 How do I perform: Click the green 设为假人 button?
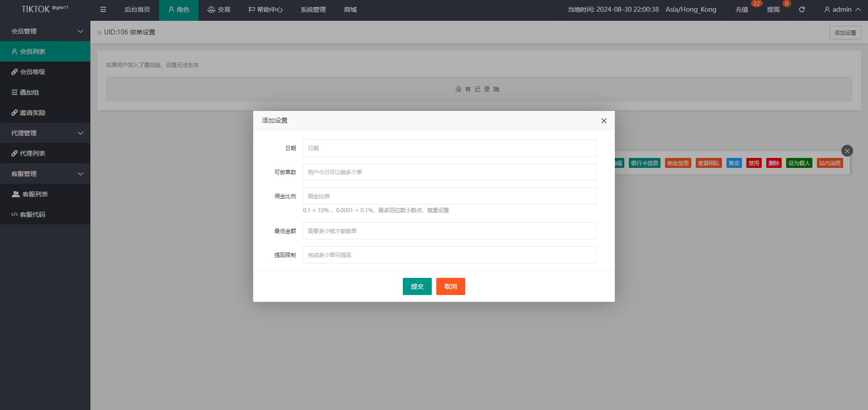pos(799,163)
